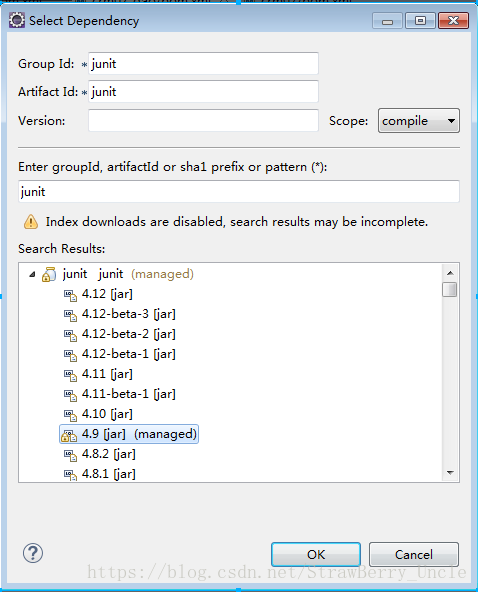Select the 4.10 [jar] version entry
This screenshot has width=478, height=592.
107,414
